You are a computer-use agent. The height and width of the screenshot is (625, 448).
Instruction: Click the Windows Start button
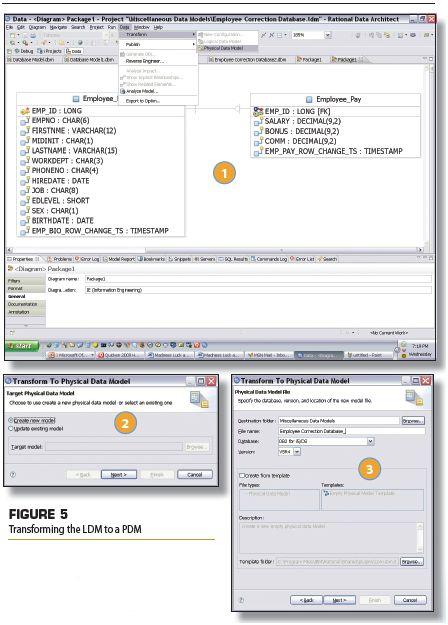point(22,346)
